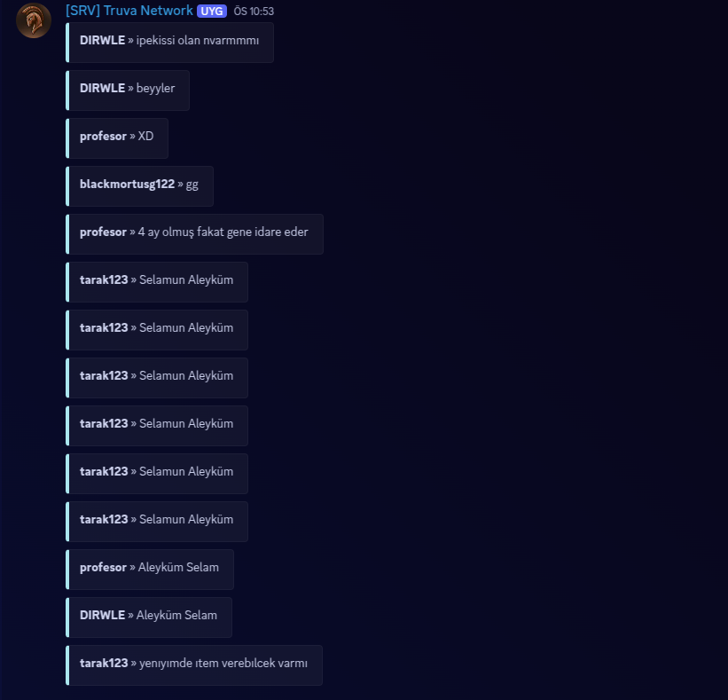Click DIRWLE name in the "ipekissi" message
This screenshot has width=728, height=700.
pos(102,41)
